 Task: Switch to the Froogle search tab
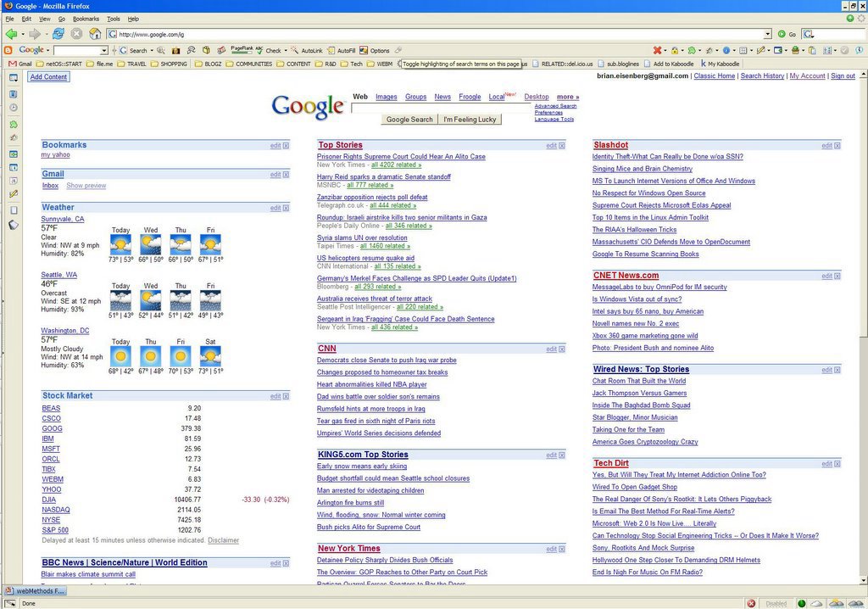click(470, 97)
